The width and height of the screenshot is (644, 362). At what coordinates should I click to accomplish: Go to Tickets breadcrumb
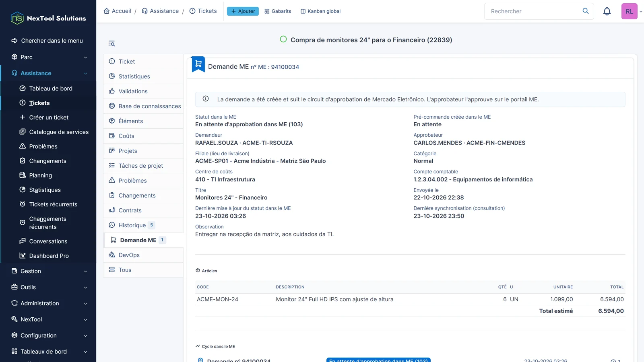point(203,11)
